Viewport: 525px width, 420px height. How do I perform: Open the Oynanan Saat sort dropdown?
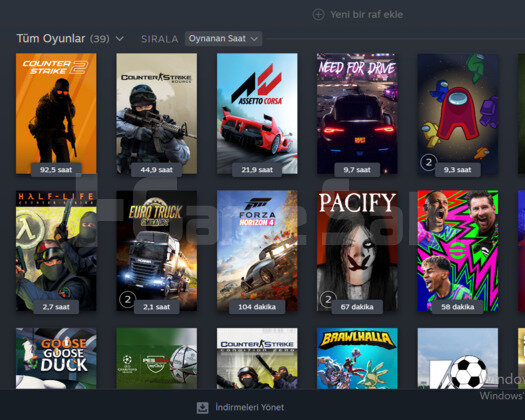223,39
